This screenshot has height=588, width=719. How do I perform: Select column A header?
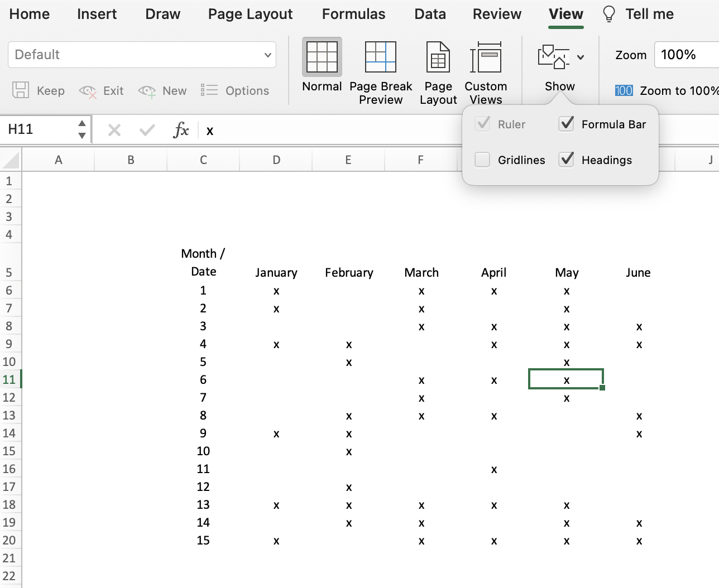58,160
